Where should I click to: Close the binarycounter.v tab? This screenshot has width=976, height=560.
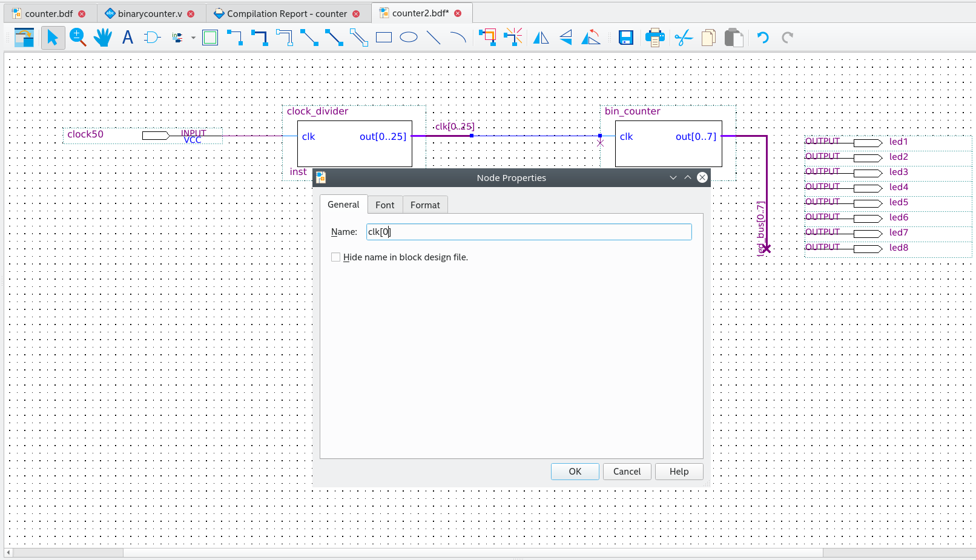(x=191, y=14)
